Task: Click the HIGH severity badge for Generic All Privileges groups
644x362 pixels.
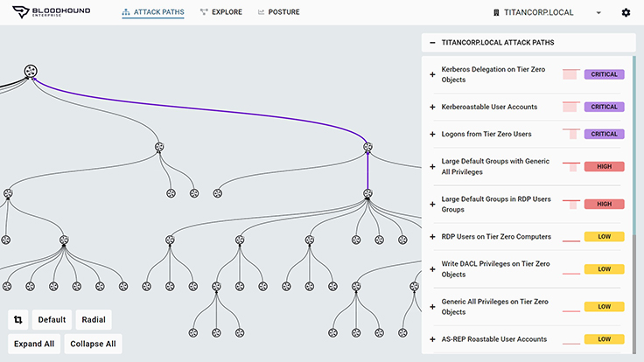Action: point(604,167)
